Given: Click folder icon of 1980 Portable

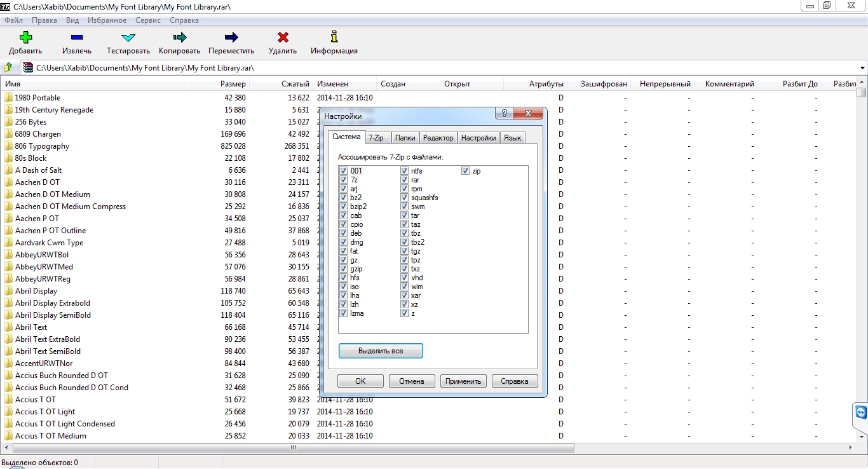Looking at the screenshot, I should (x=8, y=98).
